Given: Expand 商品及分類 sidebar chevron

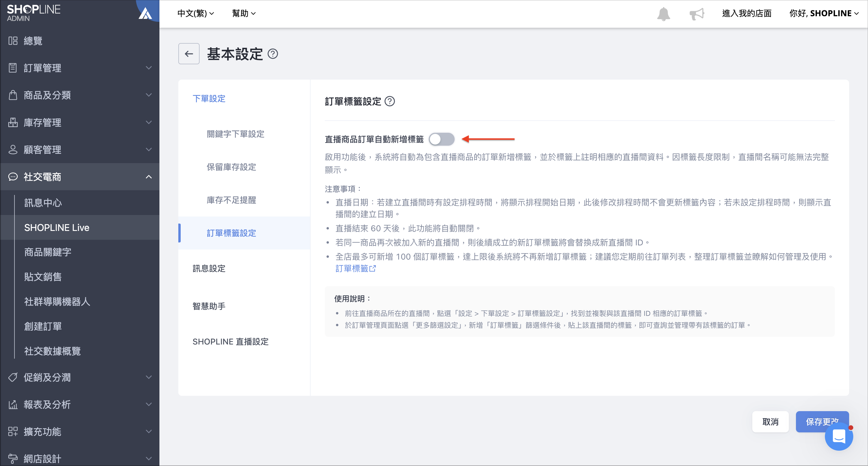Looking at the screenshot, I should [149, 95].
